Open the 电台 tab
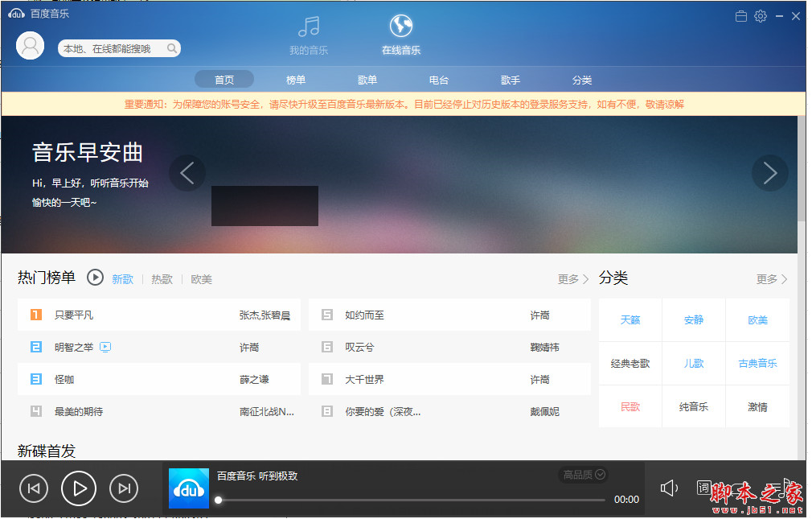Screen dimensions: 812x519 coord(439,80)
